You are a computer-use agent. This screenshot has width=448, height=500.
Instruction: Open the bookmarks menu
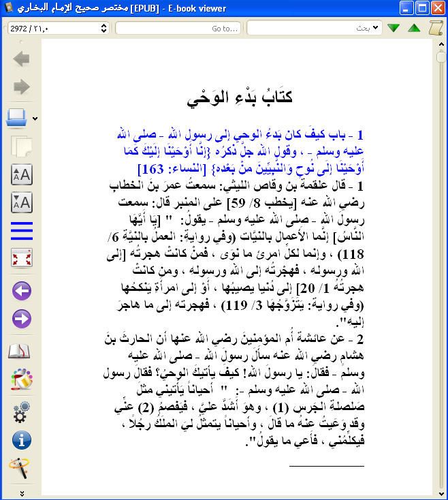[21, 352]
